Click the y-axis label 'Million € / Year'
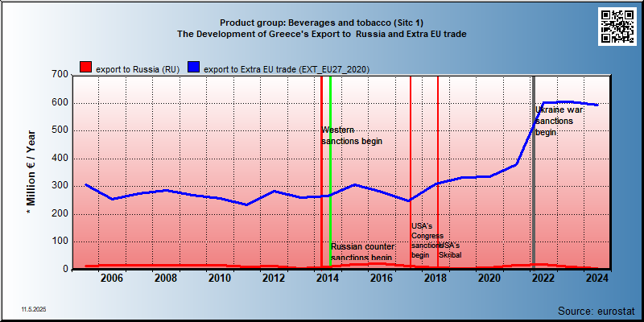The width and height of the screenshot is (644, 322). click(31, 172)
